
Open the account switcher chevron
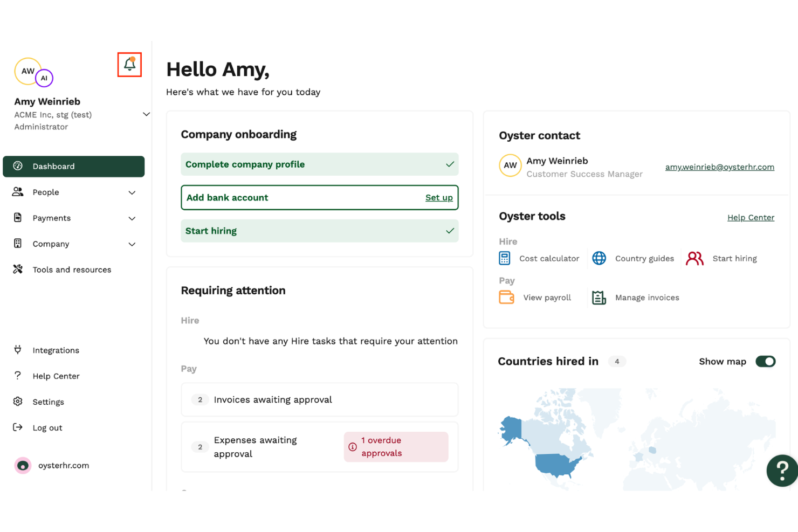(x=146, y=114)
